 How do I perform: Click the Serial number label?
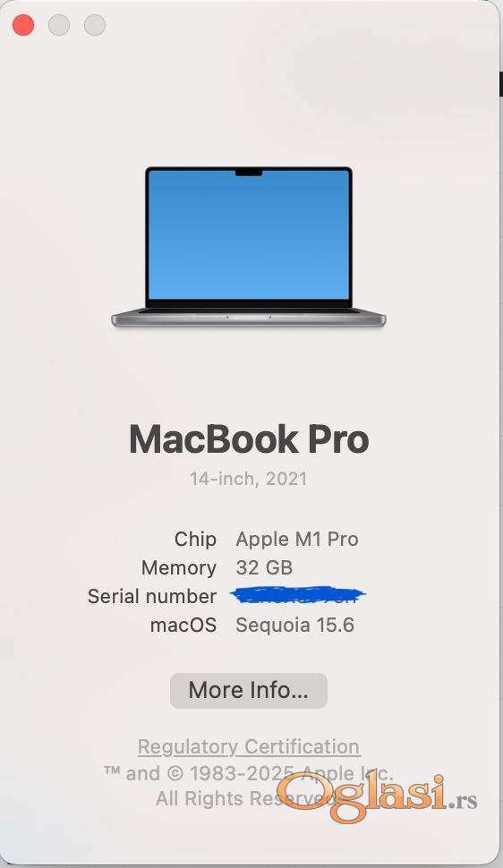click(152, 596)
